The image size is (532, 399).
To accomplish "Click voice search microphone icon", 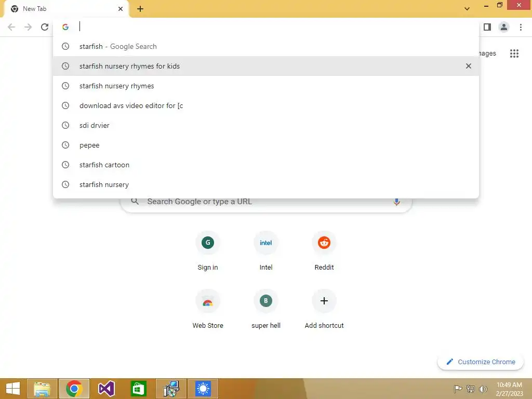I will coord(396,202).
